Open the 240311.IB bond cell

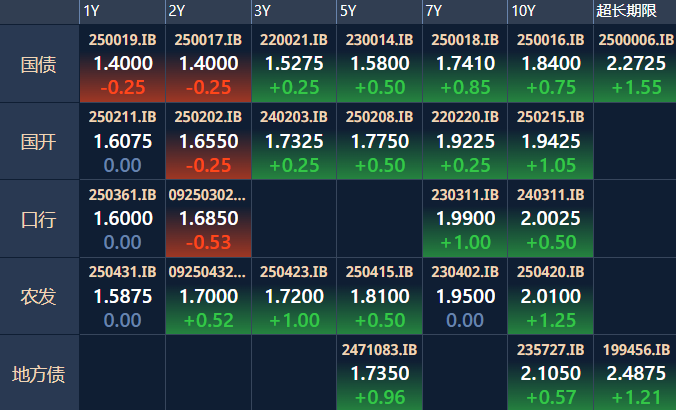[550, 219]
